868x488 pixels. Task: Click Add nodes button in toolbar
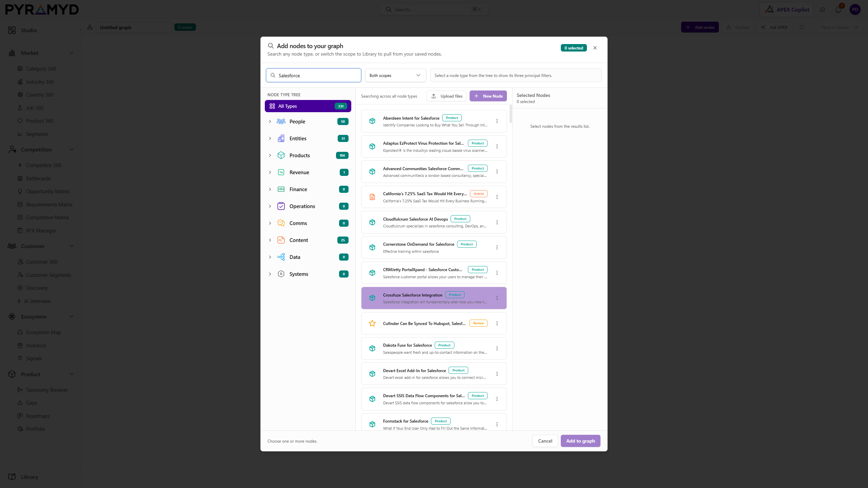tap(700, 27)
